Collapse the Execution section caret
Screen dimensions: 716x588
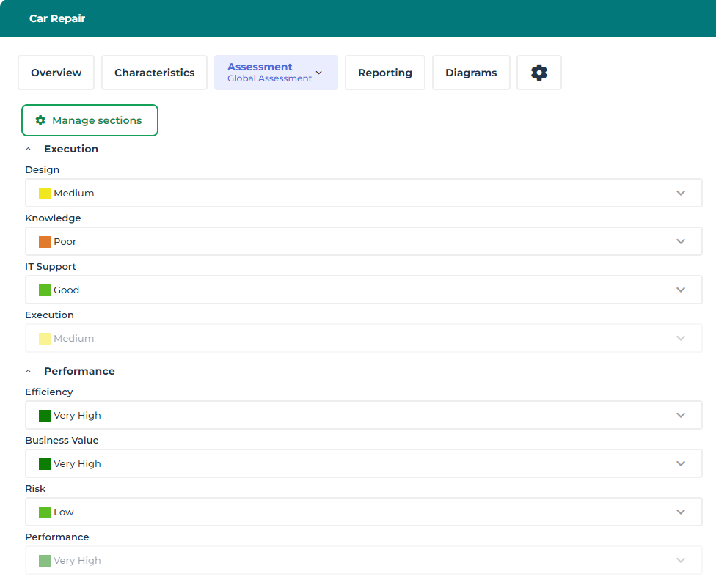tap(29, 149)
